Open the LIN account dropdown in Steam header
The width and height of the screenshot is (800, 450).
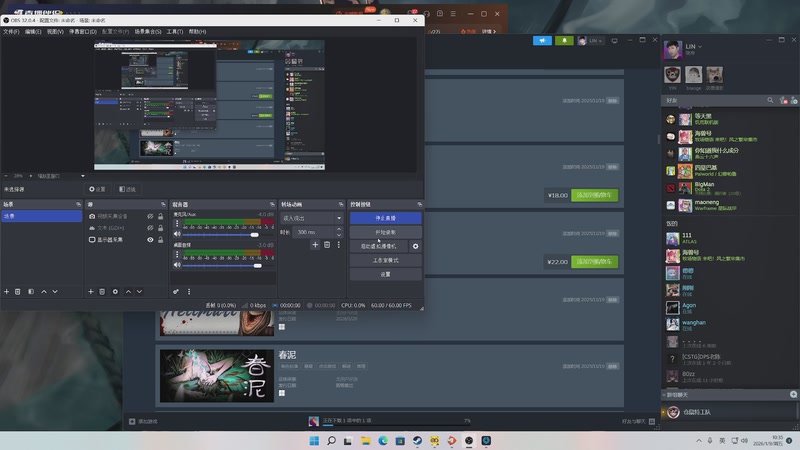click(x=590, y=40)
